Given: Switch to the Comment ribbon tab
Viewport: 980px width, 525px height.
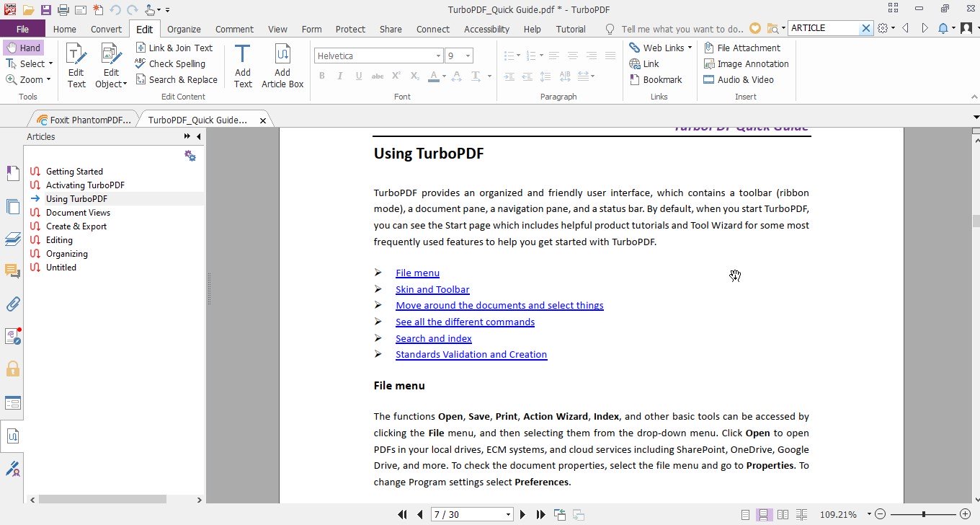Looking at the screenshot, I should click(234, 29).
